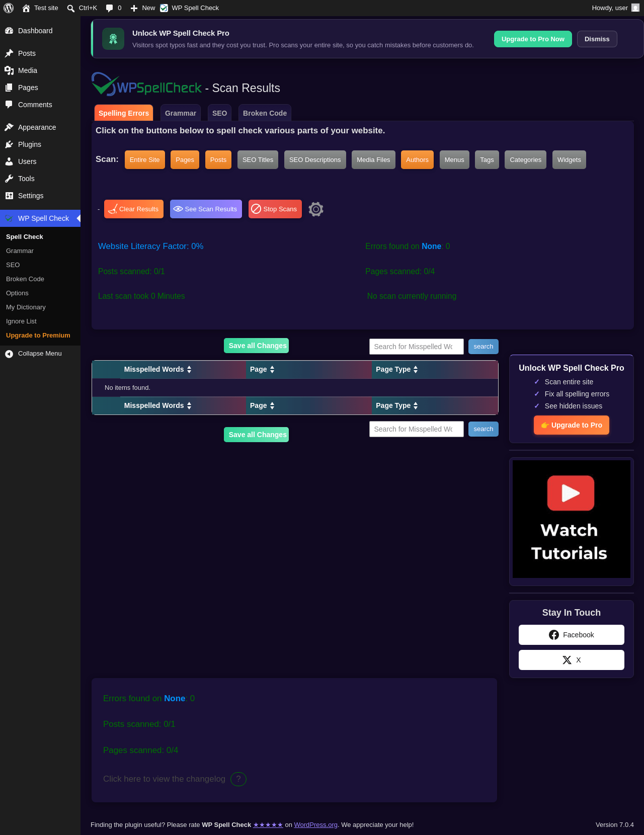Click the Media sidebar icon
Image resolution: width=644 pixels, height=835 pixels.
tap(9, 70)
